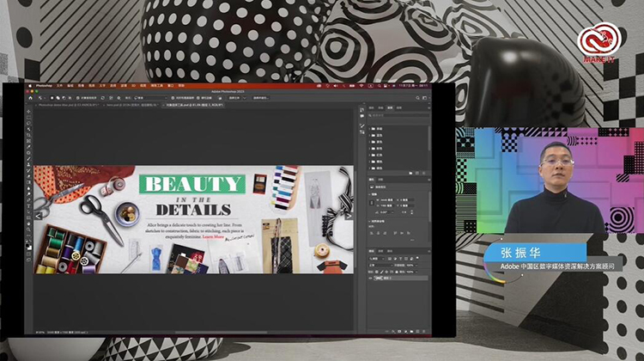Open object finder settings gear icon
644x361 pixels.
point(119,98)
